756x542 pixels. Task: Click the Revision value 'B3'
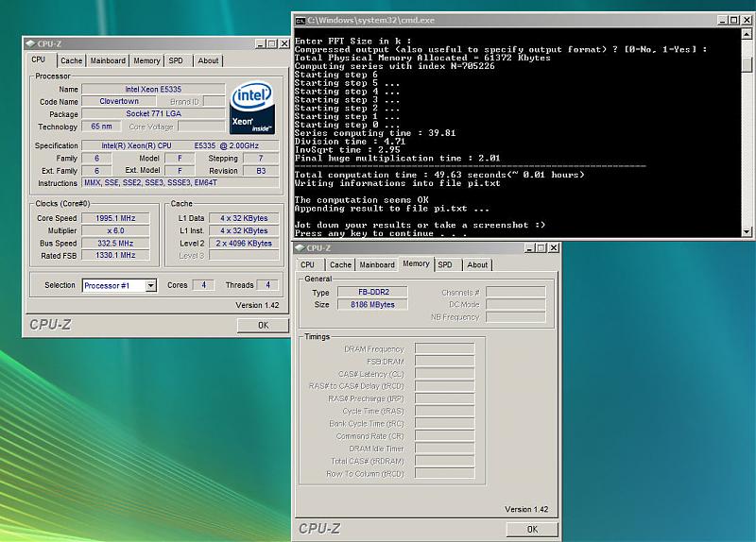tap(261, 171)
